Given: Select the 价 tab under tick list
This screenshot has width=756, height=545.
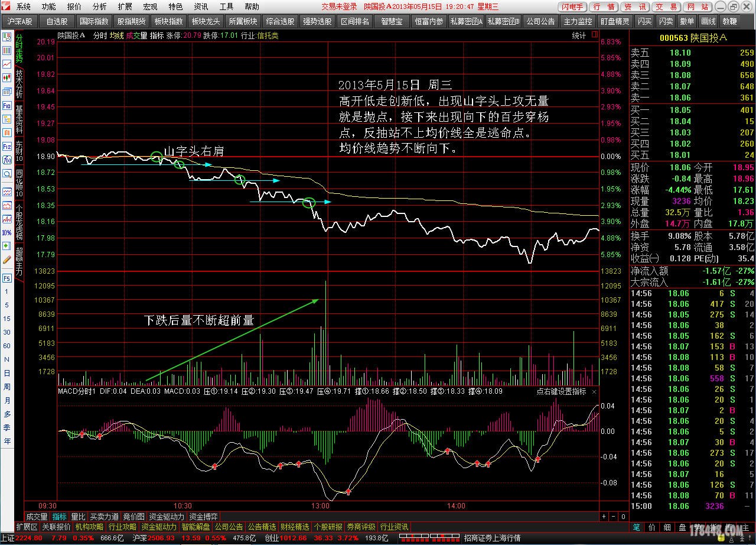Looking at the screenshot, I should click(x=651, y=527).
